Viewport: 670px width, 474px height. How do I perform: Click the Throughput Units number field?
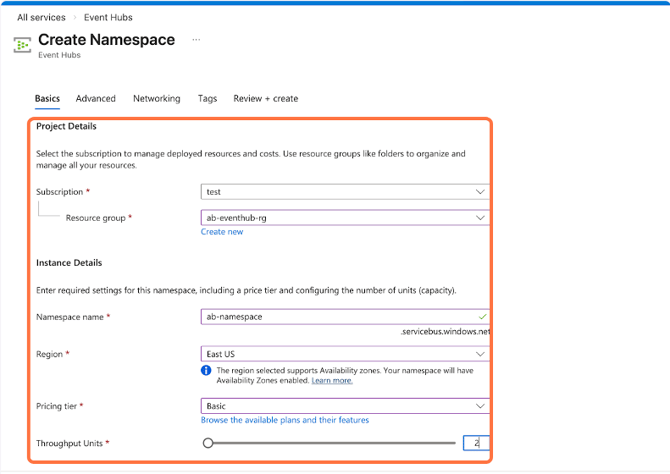tap(476, 442)
